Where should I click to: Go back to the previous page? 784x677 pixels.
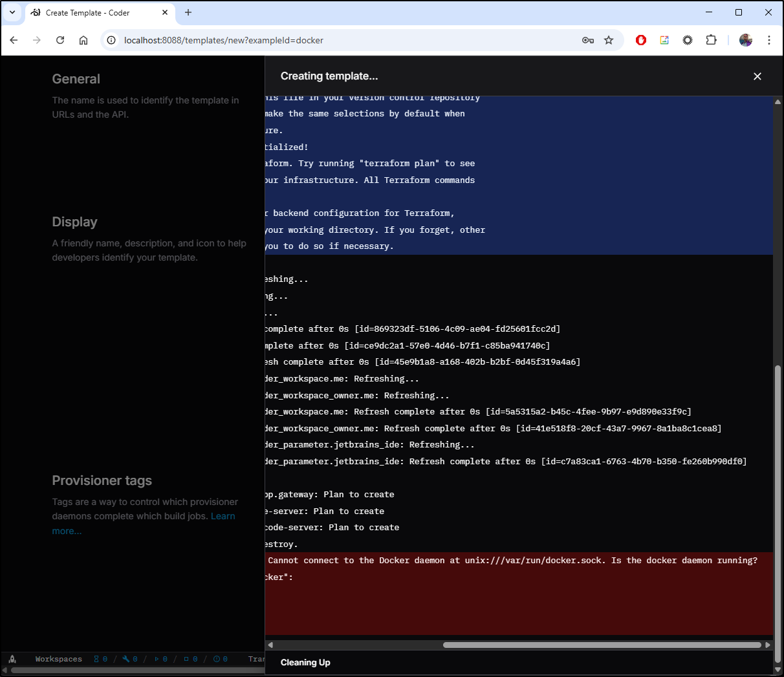(x=14, y=40)
